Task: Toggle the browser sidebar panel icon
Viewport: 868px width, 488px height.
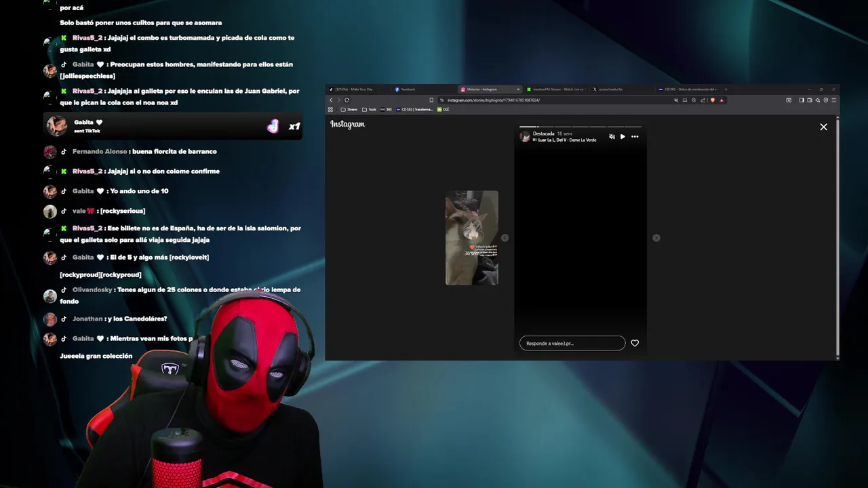Action: (801, 100)
